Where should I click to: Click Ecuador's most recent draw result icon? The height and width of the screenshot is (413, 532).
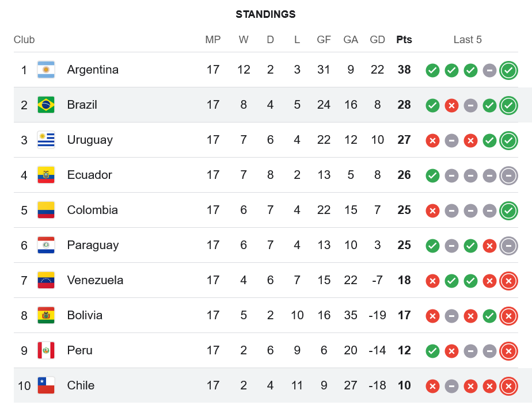508,175
